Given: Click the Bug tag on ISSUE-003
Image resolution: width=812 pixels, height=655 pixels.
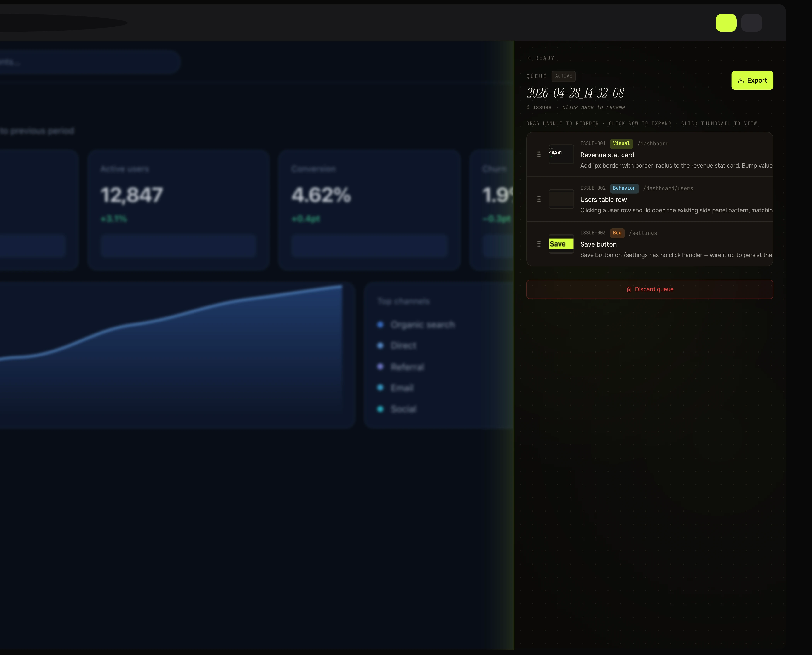Looking at the screenshot, I should [x=617, y=233].
